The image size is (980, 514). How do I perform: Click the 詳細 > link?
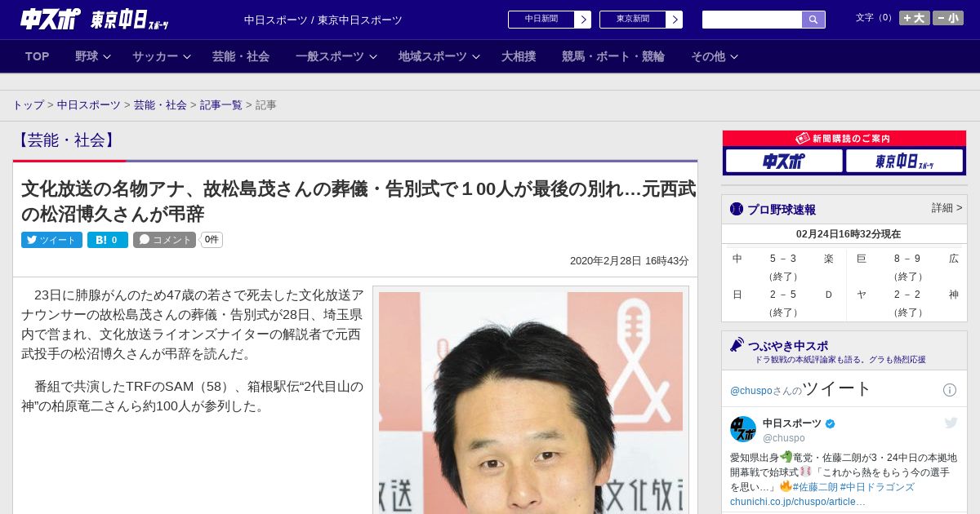click(947, 208)
